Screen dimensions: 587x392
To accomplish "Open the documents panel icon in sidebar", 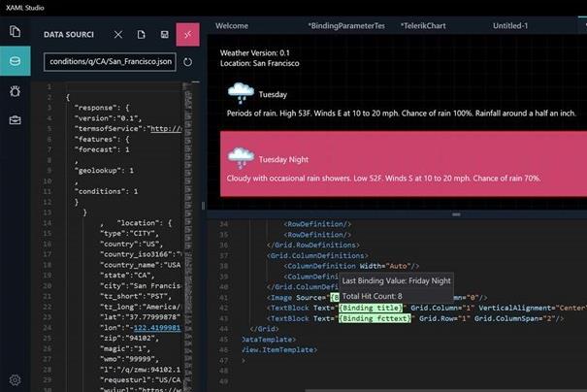I will pyautogui.click(x=15, y=31).
